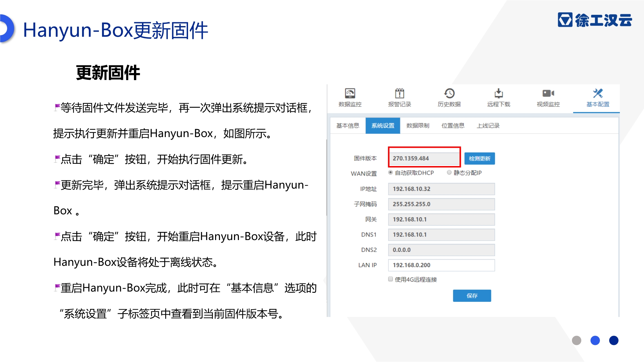
Task: Select 静态分配IP radio option
Action: point(449,172)
